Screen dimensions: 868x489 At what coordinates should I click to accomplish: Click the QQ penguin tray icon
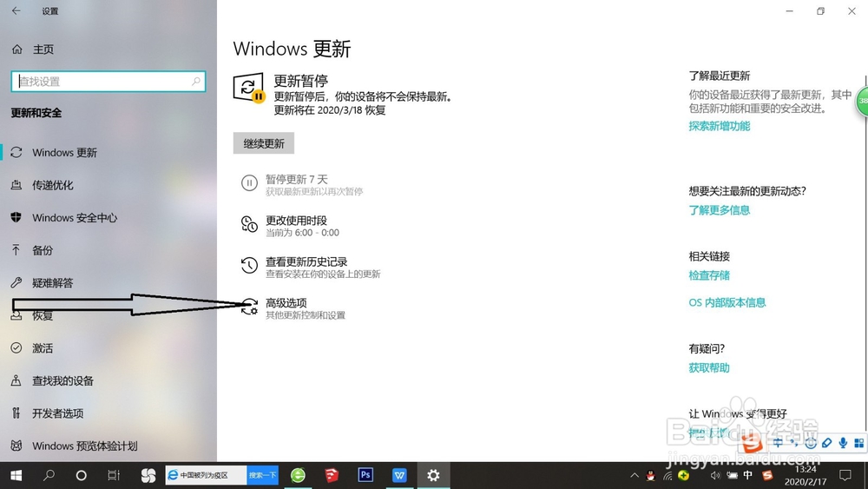(651, 475)
